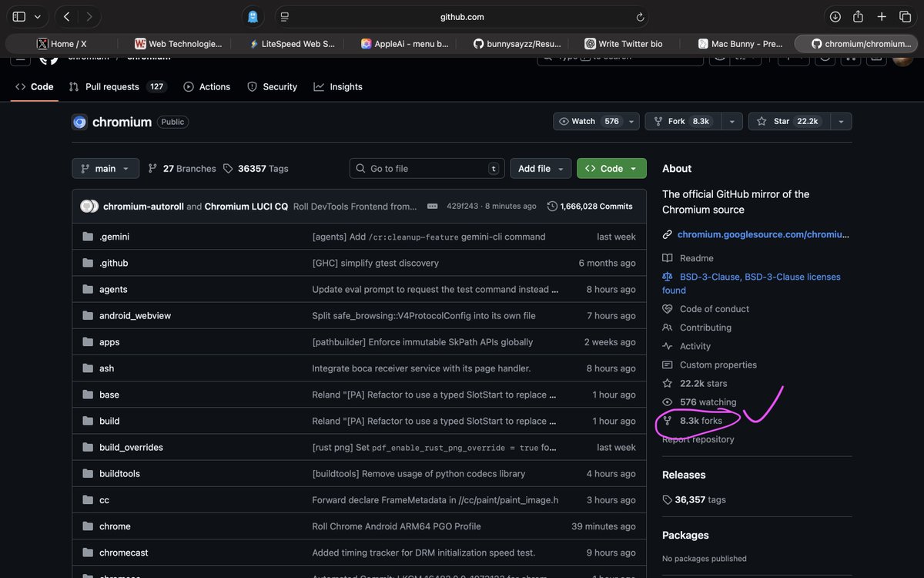Open the Insights tab

pos(338,87)
